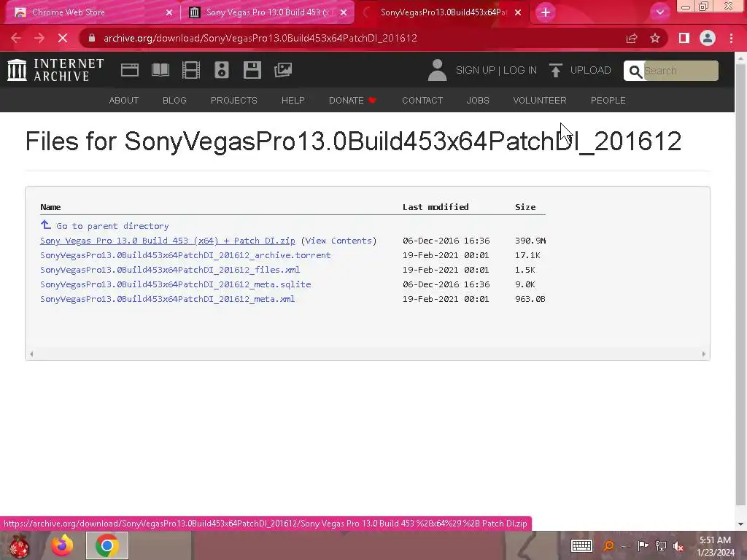The width and height of the screenshot is (747, 560).
Task: Open the Software floppy-disk icon
Action: point(252,70)
